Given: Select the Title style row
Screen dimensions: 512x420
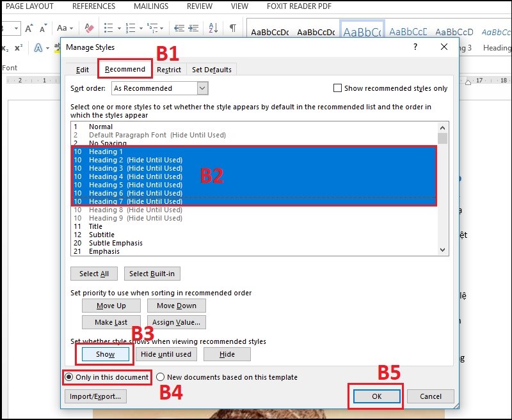Looking at the screenshot, I should [254, 226].
